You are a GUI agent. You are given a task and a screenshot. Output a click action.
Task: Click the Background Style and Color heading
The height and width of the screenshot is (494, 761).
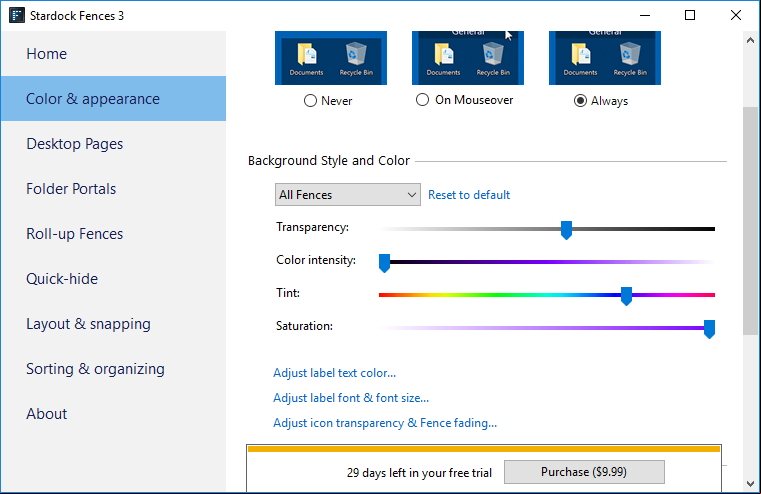329,161
